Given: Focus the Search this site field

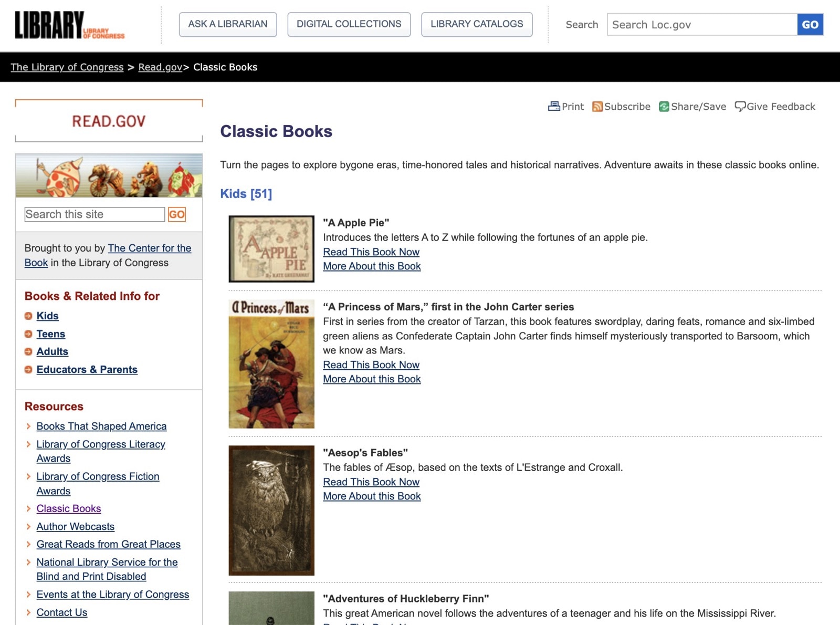Looking at the screenshot, I should (94, 214).
